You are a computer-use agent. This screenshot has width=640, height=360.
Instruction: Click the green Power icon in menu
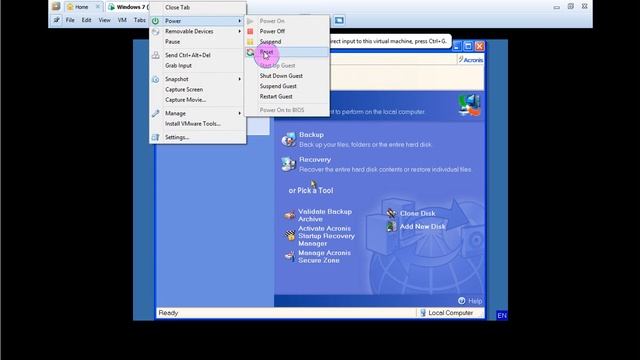[x=156, y=21]
